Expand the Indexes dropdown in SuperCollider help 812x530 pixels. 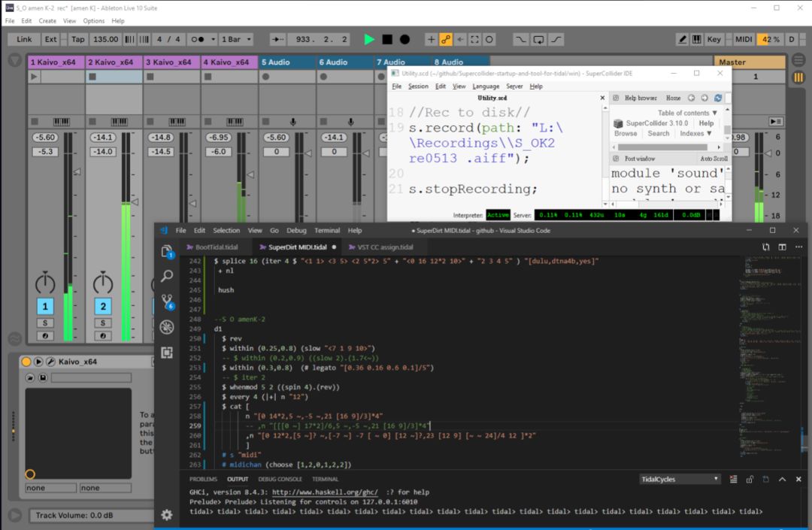(x=695, y=134)
